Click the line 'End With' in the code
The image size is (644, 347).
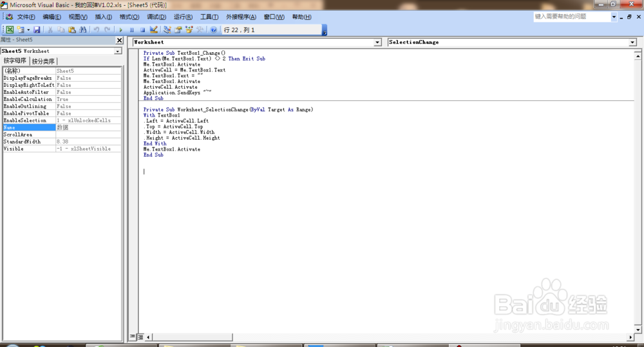(x=155, y=144)
